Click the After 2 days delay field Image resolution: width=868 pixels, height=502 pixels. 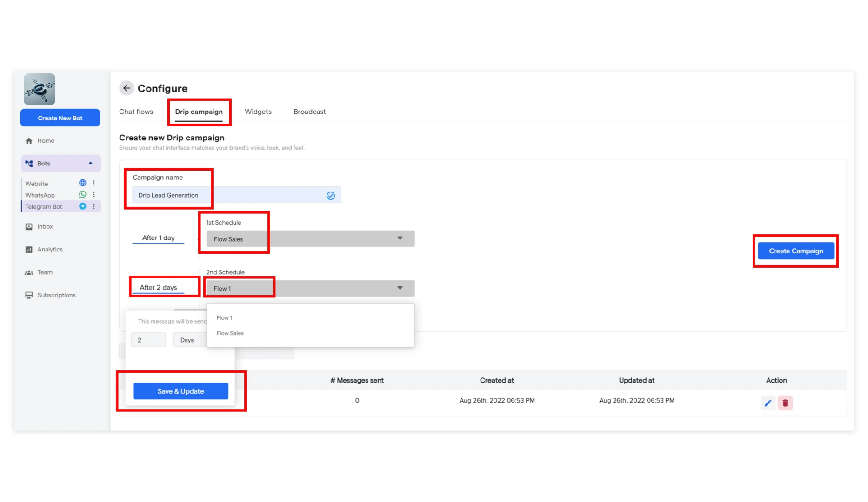[158, 288]
